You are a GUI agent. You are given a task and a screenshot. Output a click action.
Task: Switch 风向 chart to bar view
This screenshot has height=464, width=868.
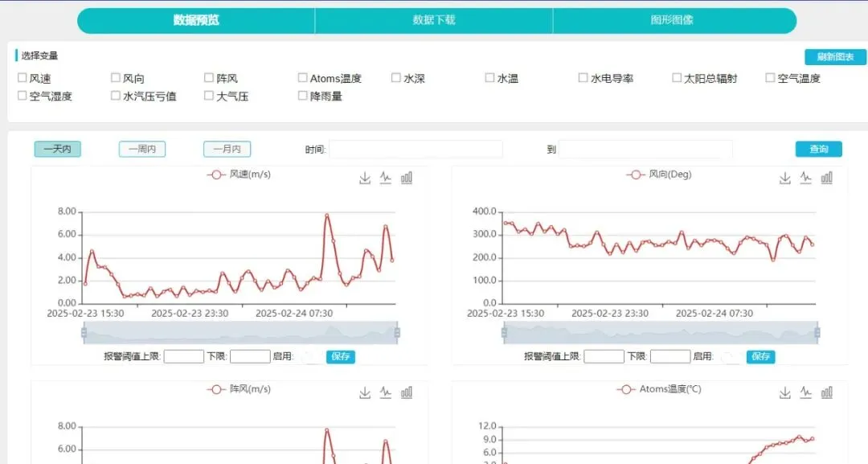point(827,179)
